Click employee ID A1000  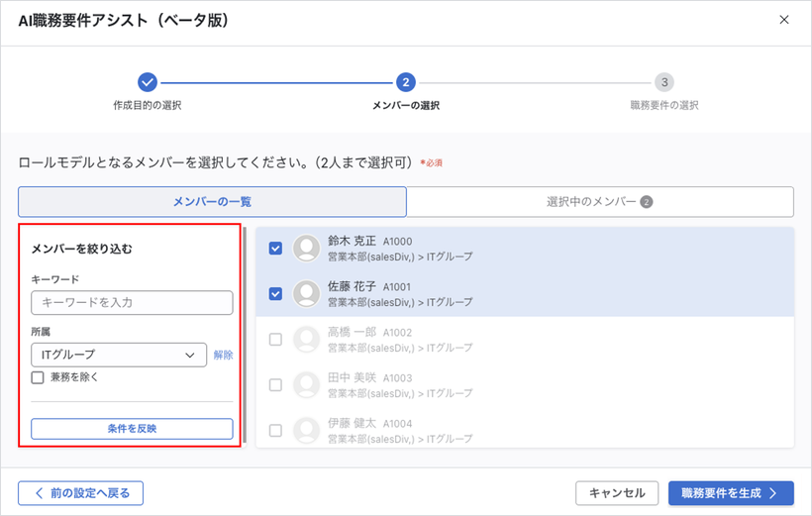click(x=398, y=242)
